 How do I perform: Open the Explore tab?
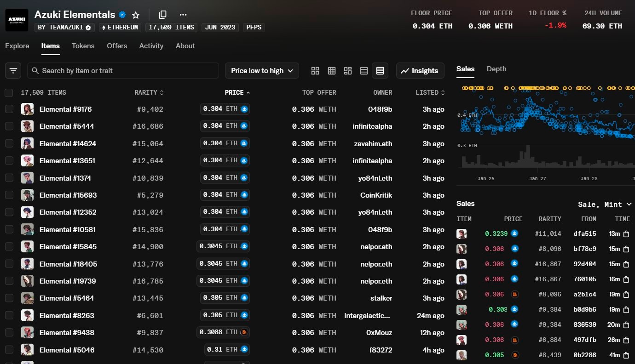(x=17, y=46)
